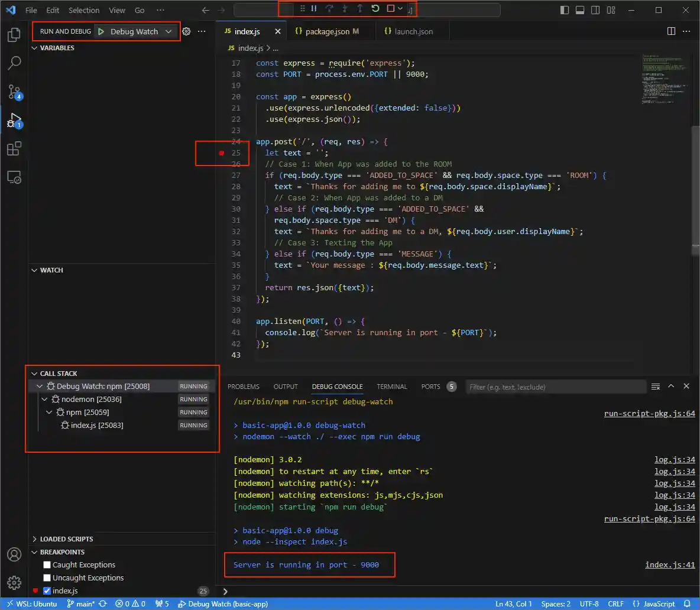Switch to the Terminal tab
This screenshot has width=700, height=610.
391,386
